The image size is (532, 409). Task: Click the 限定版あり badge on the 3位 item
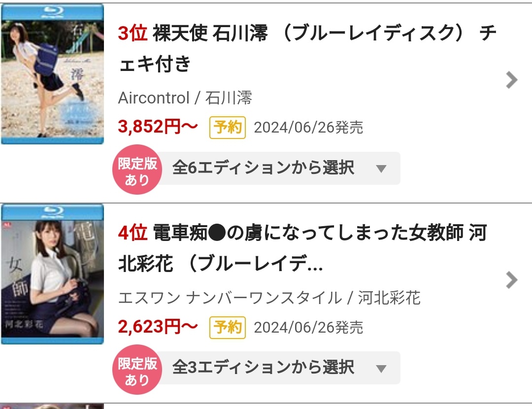click(137, 170)
